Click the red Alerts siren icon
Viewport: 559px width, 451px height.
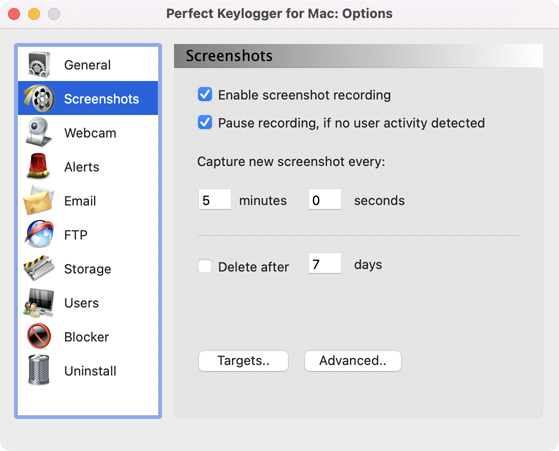38,166
